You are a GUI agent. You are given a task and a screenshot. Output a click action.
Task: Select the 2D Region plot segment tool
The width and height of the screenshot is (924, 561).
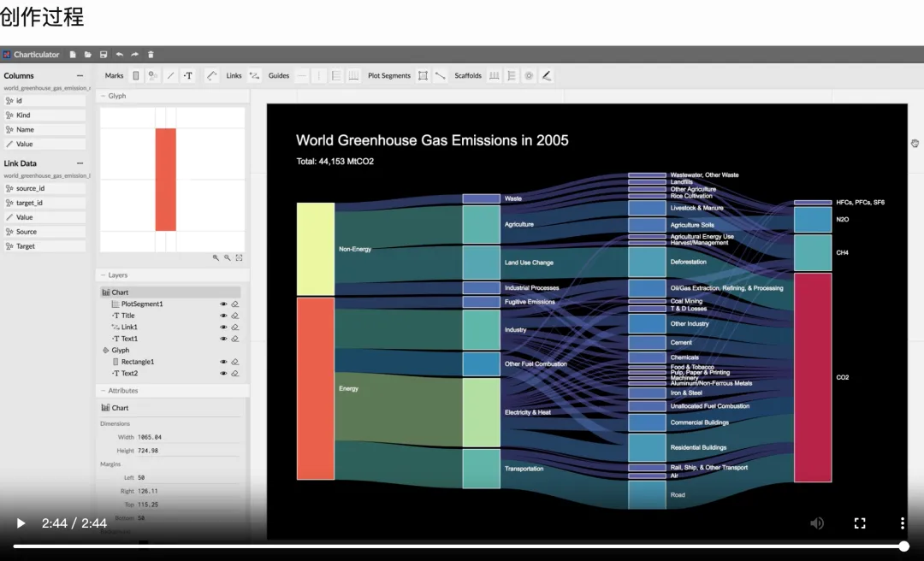click(x=423, y=75)
